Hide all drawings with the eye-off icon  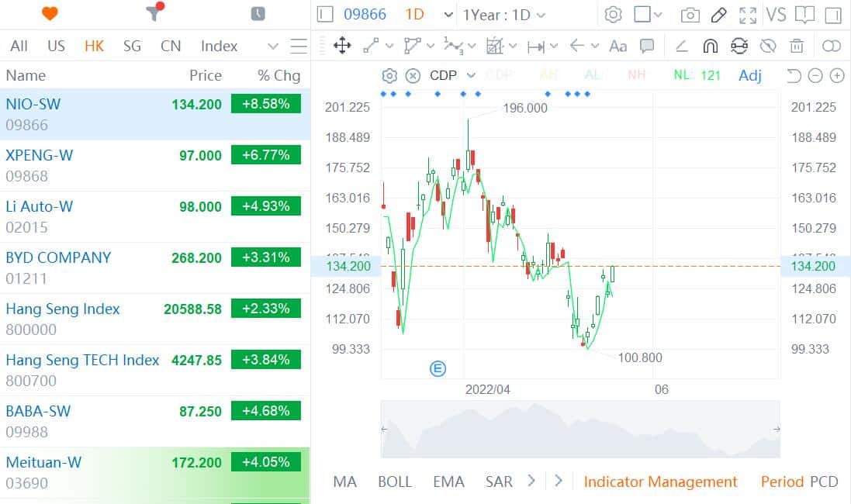pos(768,46)
